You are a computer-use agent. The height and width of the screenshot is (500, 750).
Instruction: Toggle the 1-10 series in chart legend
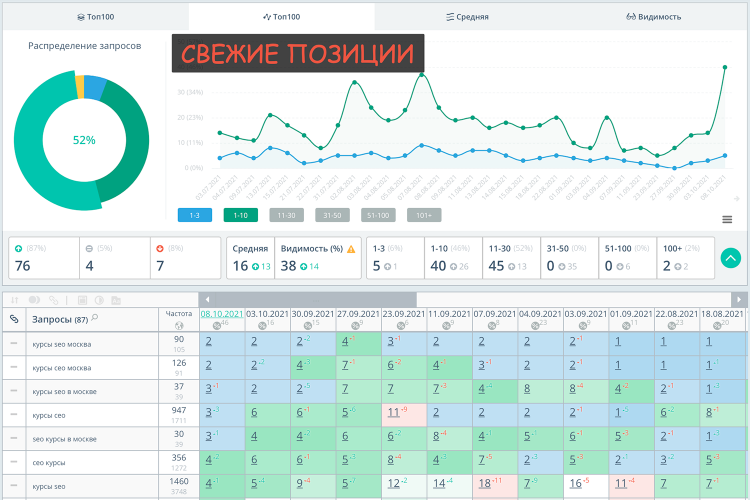240,215
